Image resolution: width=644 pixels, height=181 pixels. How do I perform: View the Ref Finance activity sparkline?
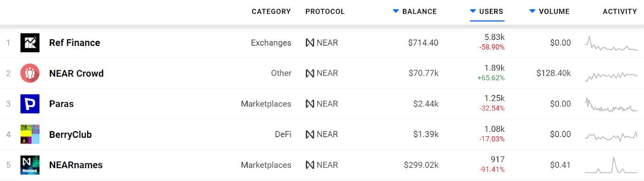point(611,44)
